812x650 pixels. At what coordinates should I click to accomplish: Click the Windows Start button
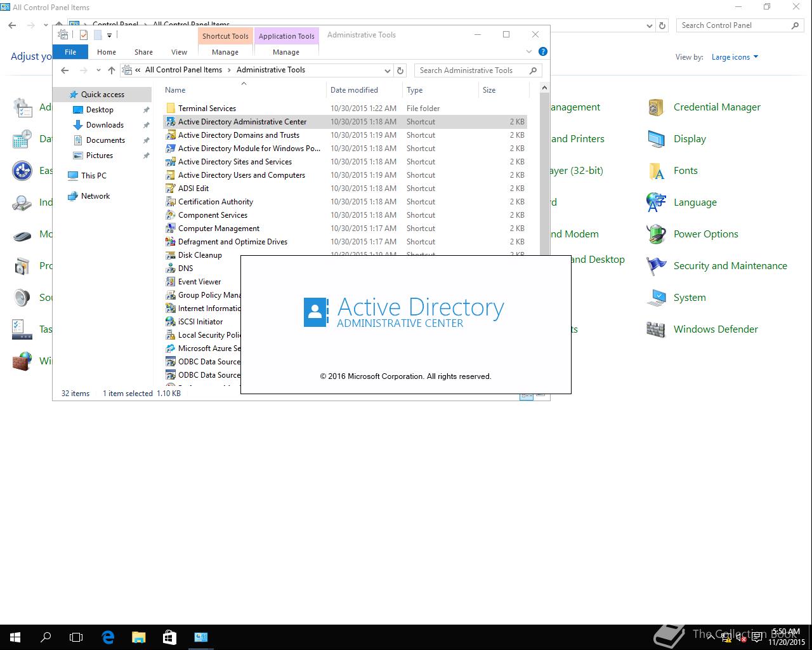15,637
